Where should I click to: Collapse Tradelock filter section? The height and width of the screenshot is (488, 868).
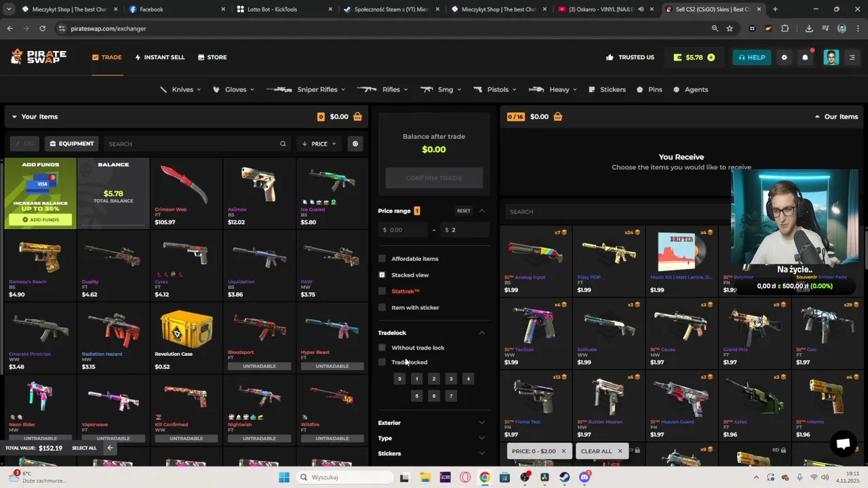pos(481,333)
